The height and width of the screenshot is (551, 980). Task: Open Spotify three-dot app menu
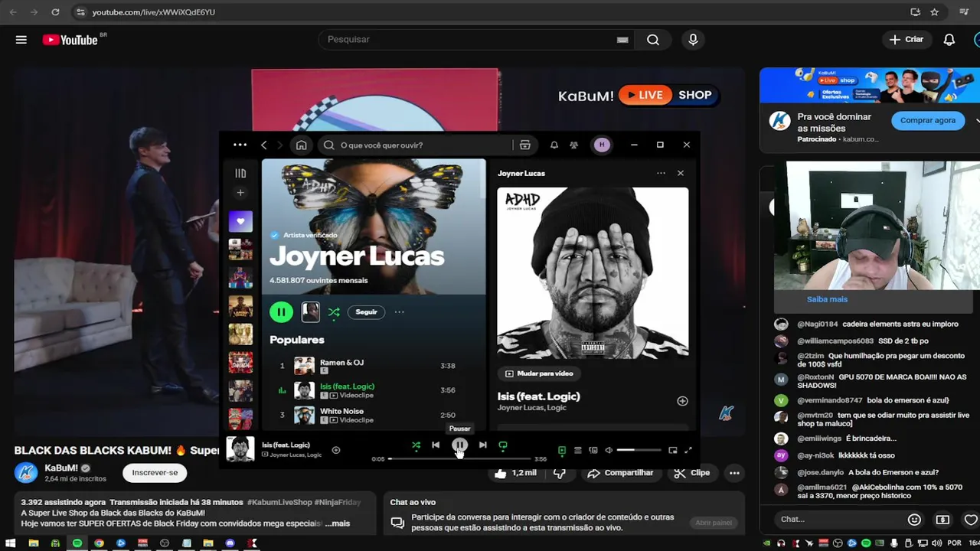240,145
